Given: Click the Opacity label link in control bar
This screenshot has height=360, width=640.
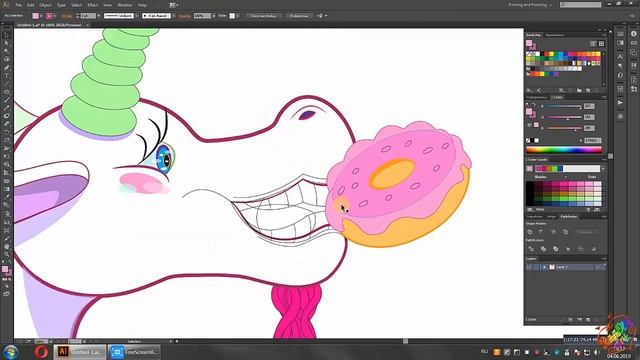Looking at the screenshot, I should [184, 16].
